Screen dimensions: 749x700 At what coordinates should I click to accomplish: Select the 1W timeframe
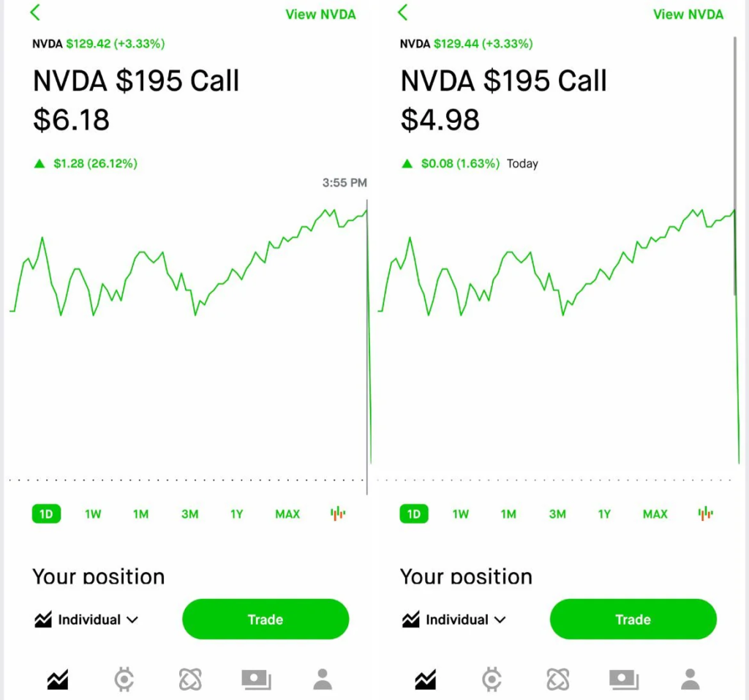click(x=93, y=513)
